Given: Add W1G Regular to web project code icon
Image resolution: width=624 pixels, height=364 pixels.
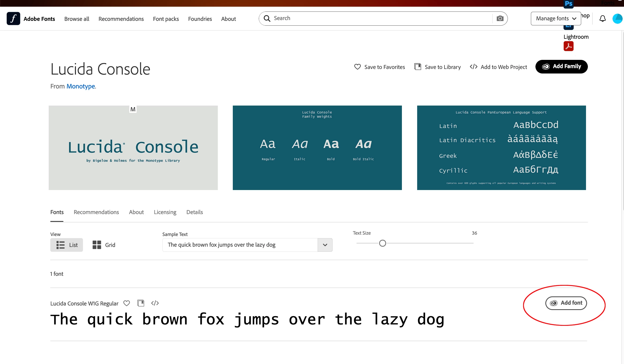Looking at the screenshot, I should click(155, 303).
